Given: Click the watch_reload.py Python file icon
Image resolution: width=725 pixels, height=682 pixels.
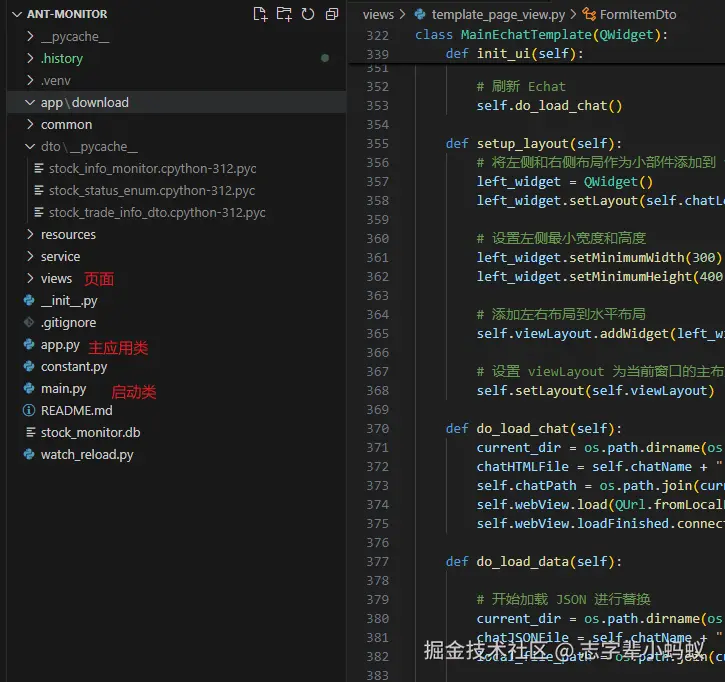Looking at the screenshot, I should coord(29,455).
